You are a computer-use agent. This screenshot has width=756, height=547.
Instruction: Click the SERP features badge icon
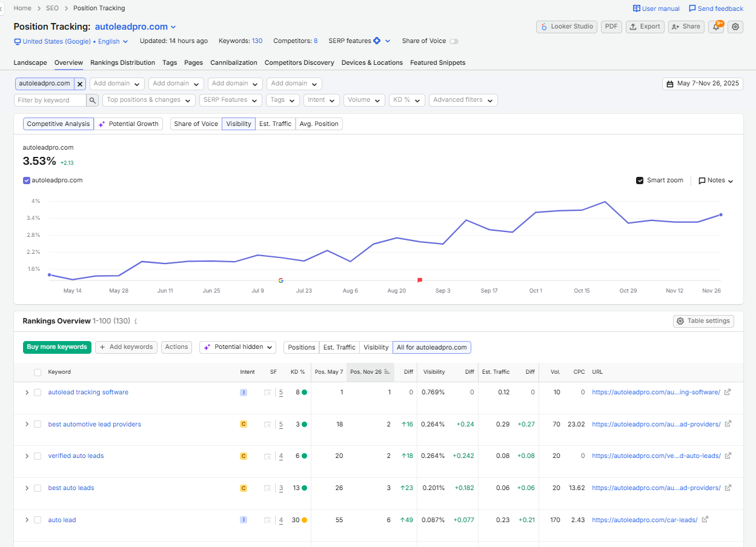click(377, 41)
